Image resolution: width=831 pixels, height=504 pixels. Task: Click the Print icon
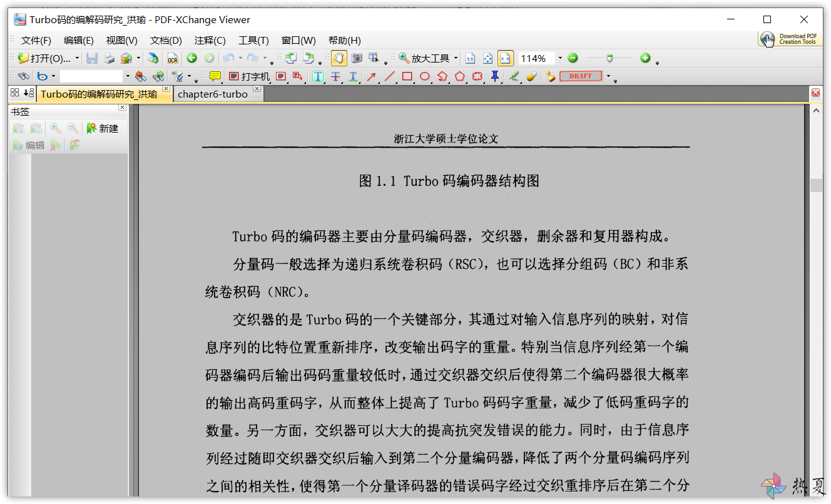click(109, 58)
